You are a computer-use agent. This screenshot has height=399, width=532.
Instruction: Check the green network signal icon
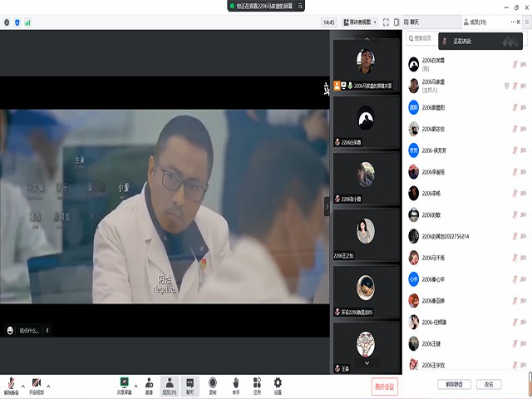(27, 22)
